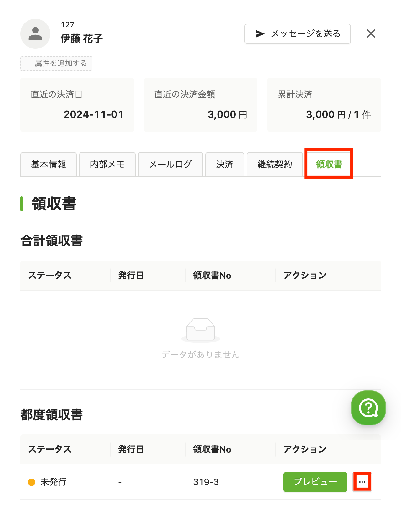Click the green プレビュー button
401x532 pixels.
click(x=315, y=482)
